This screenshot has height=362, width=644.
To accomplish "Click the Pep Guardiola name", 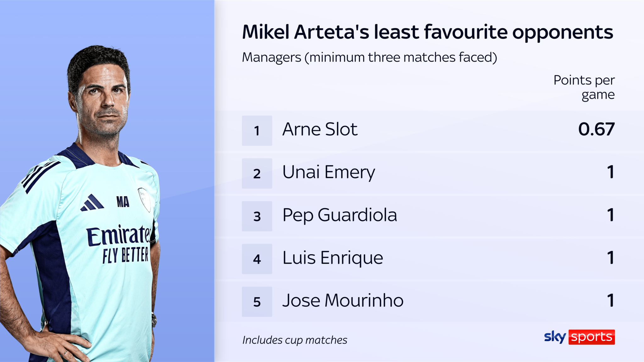I will click(x=340, y=215).
